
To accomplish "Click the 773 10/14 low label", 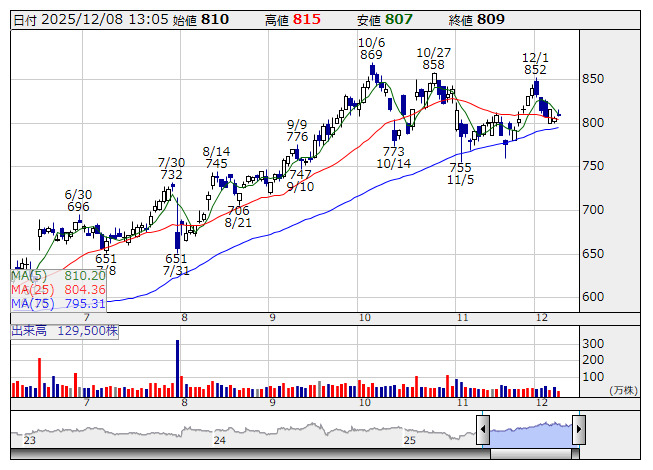I will [394, 157].
